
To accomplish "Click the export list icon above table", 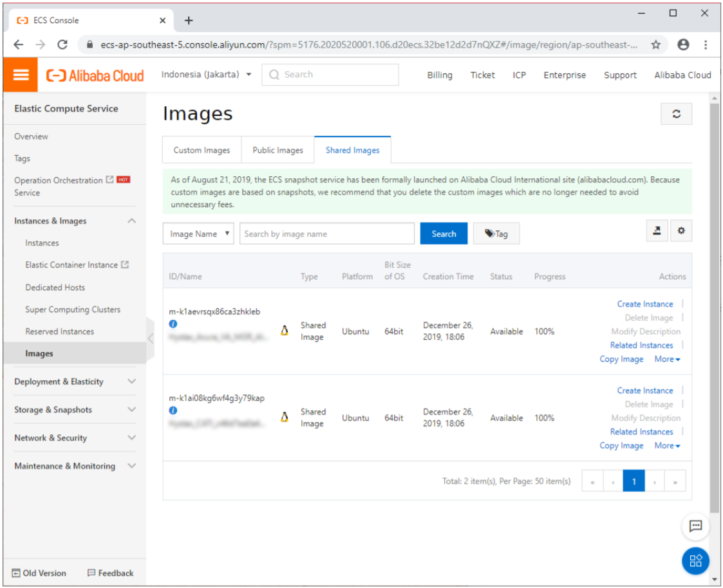I will 657,231.
